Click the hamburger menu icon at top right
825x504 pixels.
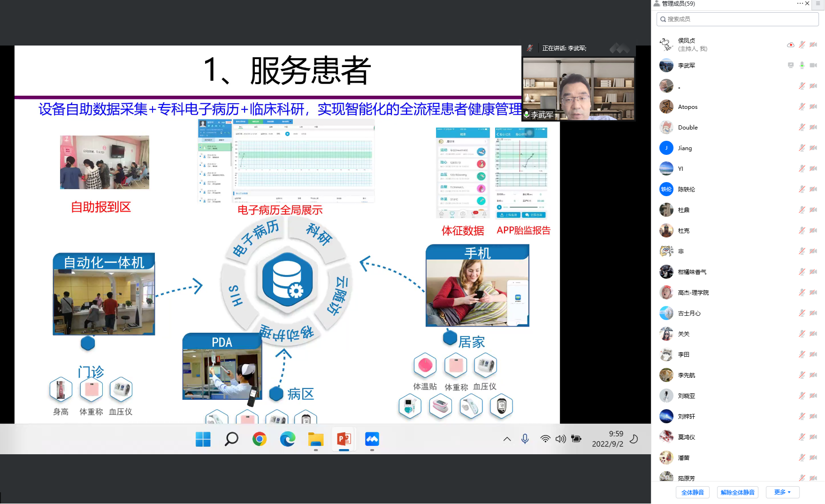818,3
